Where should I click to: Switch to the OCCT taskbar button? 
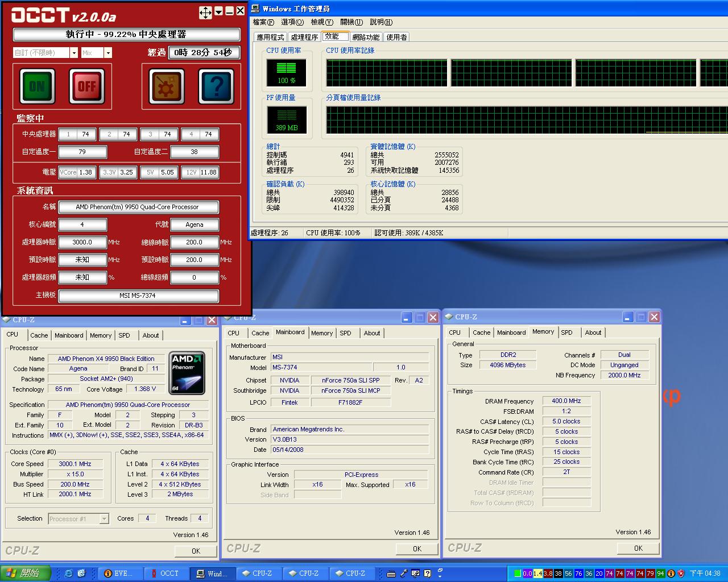click(167, 573)
